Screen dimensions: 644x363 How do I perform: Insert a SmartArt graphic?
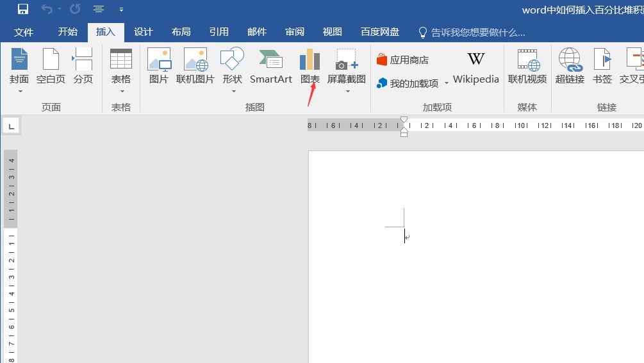click(270, 67)
